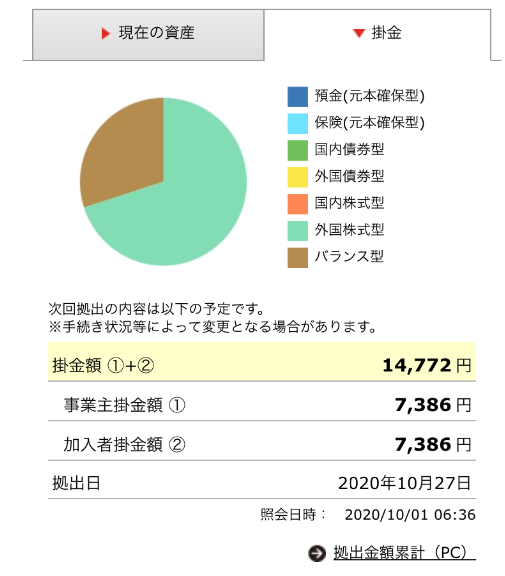Click the light blue 保険 legend swatch
Screen dimensions: 505x576
pyautogui.click(x=297, y=123)
